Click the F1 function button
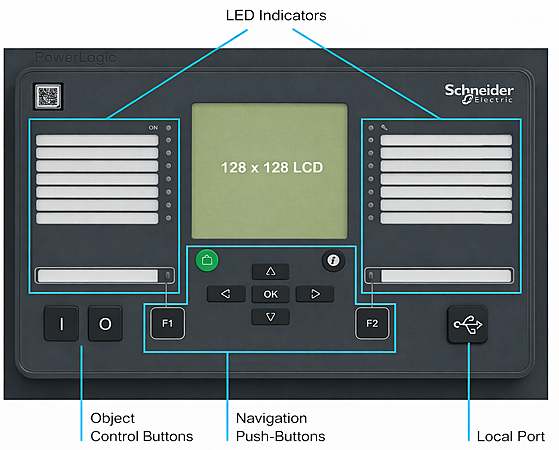Screen dimensions: 559x450 point(168,323)
